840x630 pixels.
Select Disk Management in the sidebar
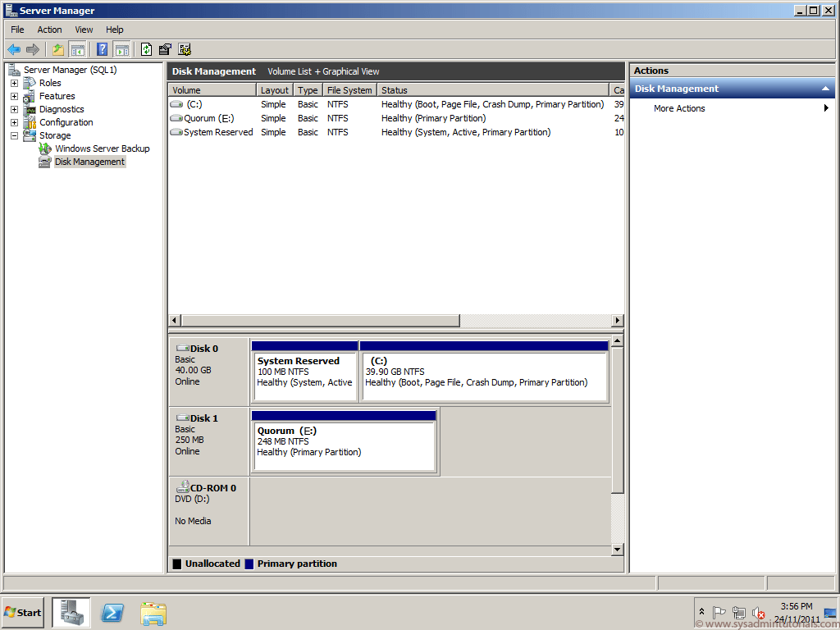89,162
